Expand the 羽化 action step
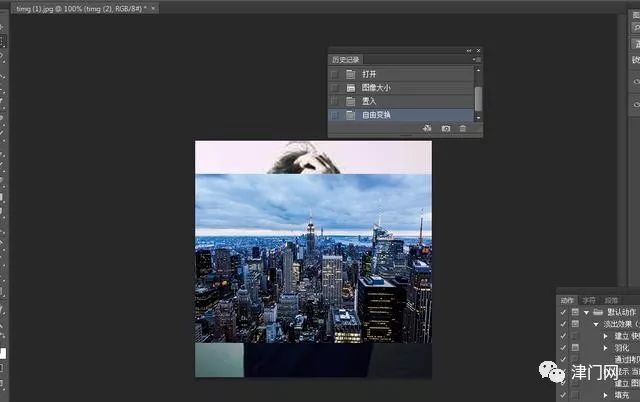 [606, 347]
